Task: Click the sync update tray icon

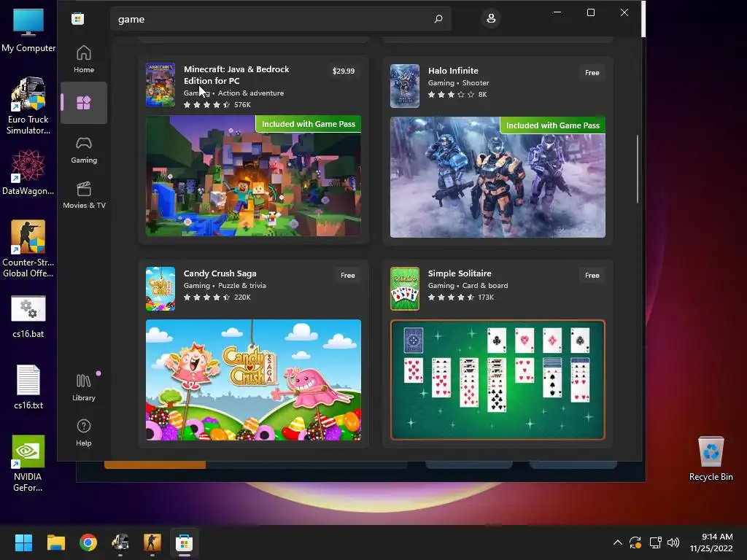Action: pos(635,542)
